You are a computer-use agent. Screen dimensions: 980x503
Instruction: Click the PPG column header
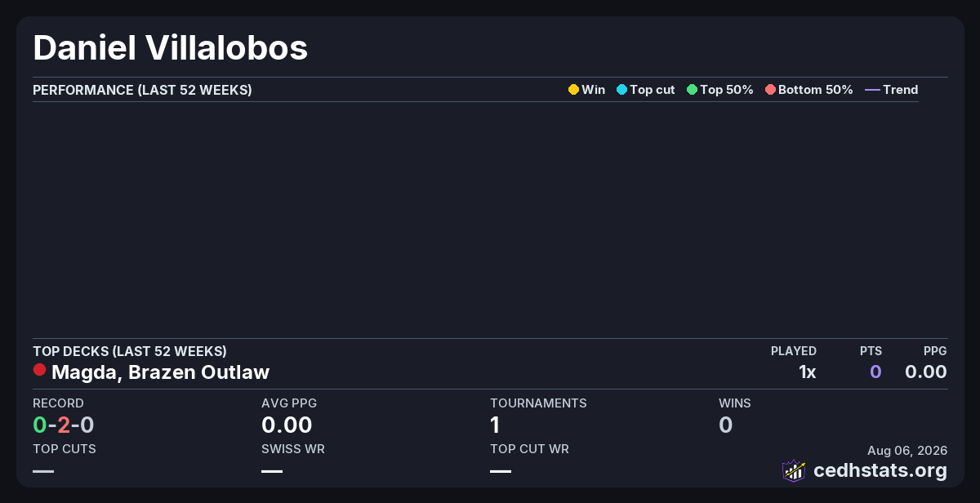(935, 351)
